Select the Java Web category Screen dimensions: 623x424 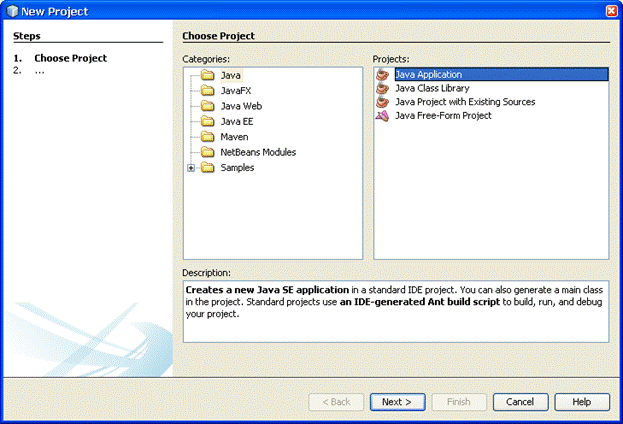(241, 106)
